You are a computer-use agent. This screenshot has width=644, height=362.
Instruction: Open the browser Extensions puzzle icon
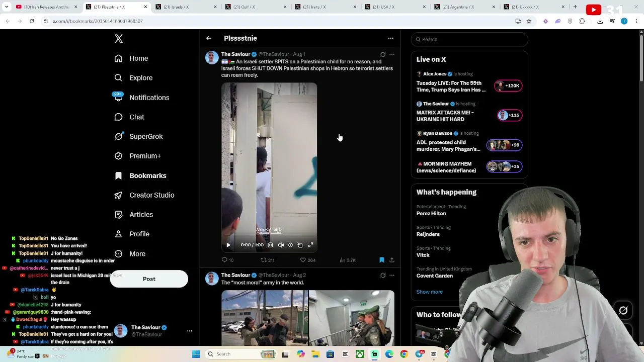[582, 21]
